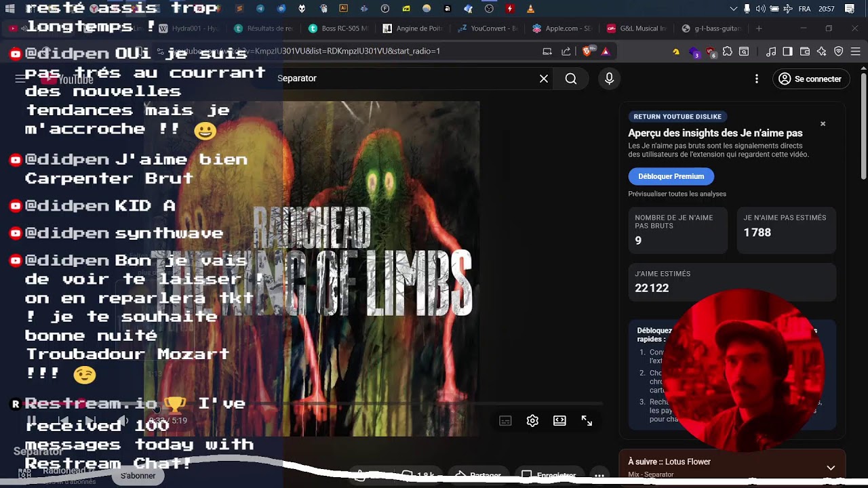
Task: Open Adobe Illustrator from the taskbar
Action: 343,9
